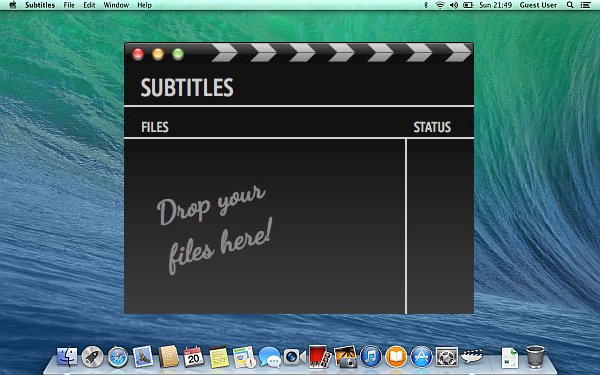This screenshot has height=375, width=600.
Task: Click the volume speaker icon
Action: click(454, 5)
